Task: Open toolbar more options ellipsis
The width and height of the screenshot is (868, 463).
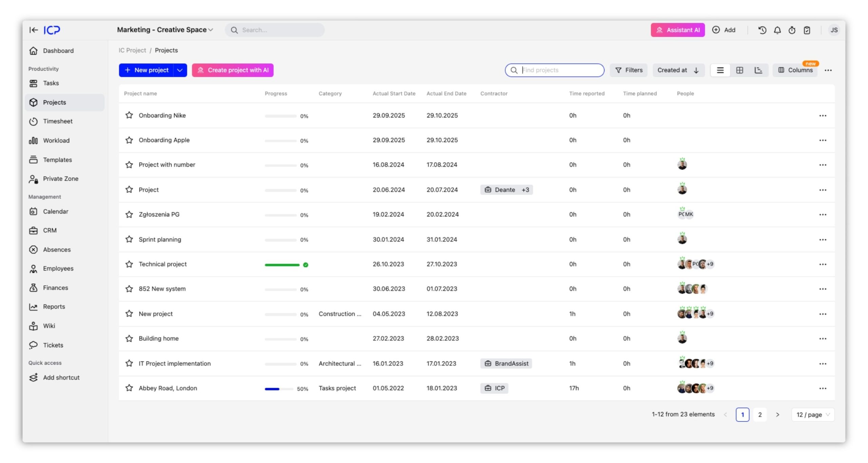Action: click(828, 70)
